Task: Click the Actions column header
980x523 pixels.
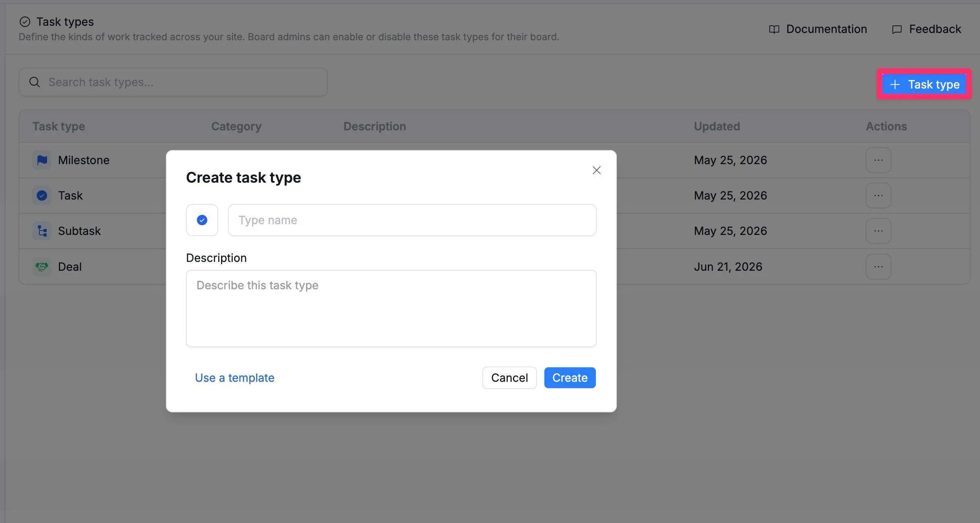Action: (886, 126)
